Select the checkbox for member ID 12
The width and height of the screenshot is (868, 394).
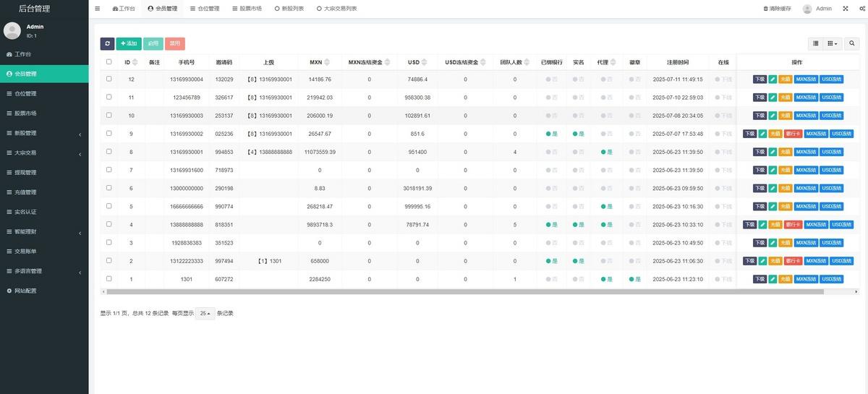coord(109,79)
